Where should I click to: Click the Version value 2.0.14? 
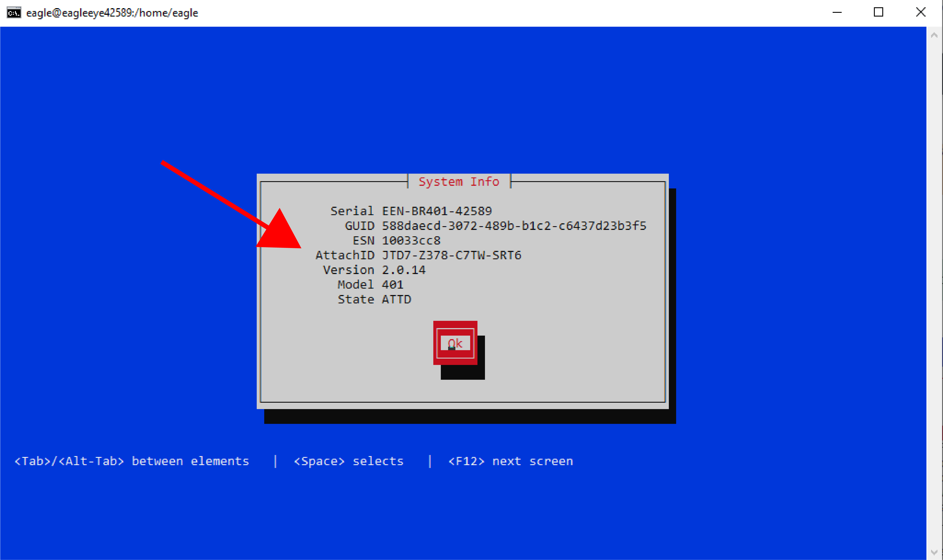404,270
